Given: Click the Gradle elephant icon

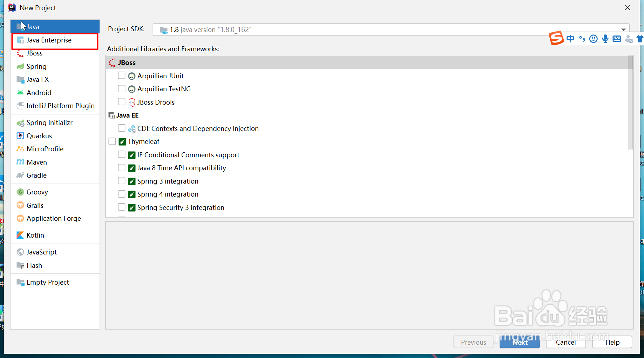Looking at the screenshot, I should coord(20,175).
